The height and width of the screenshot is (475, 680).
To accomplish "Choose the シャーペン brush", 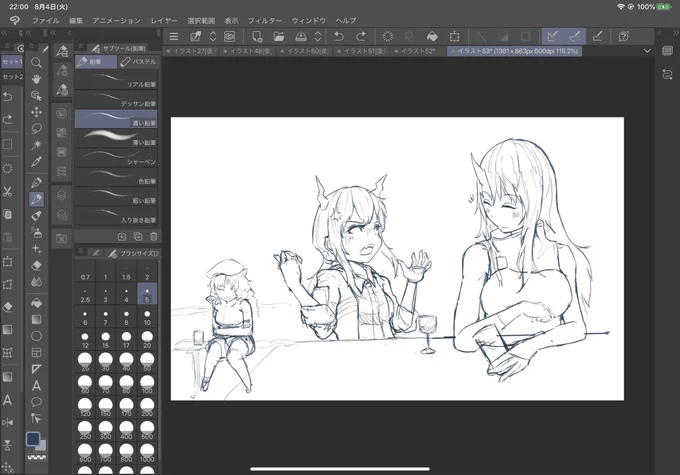I will [x=116, y=157].
